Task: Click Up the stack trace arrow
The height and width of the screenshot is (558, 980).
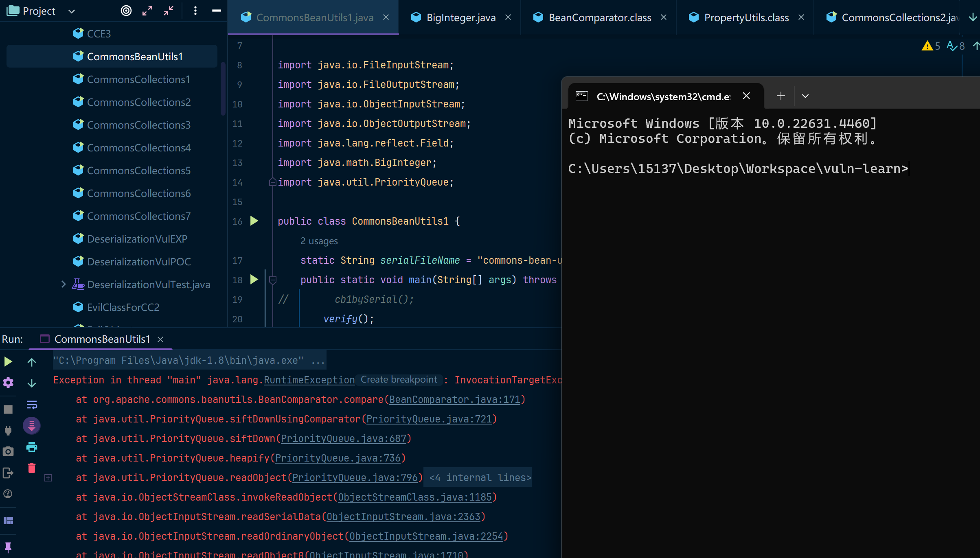Action: (x=32, y=362)
